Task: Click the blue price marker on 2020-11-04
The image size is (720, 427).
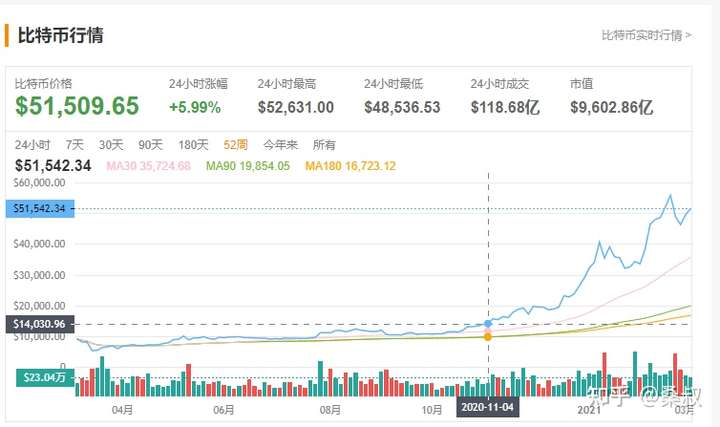Action: point(488,324)
